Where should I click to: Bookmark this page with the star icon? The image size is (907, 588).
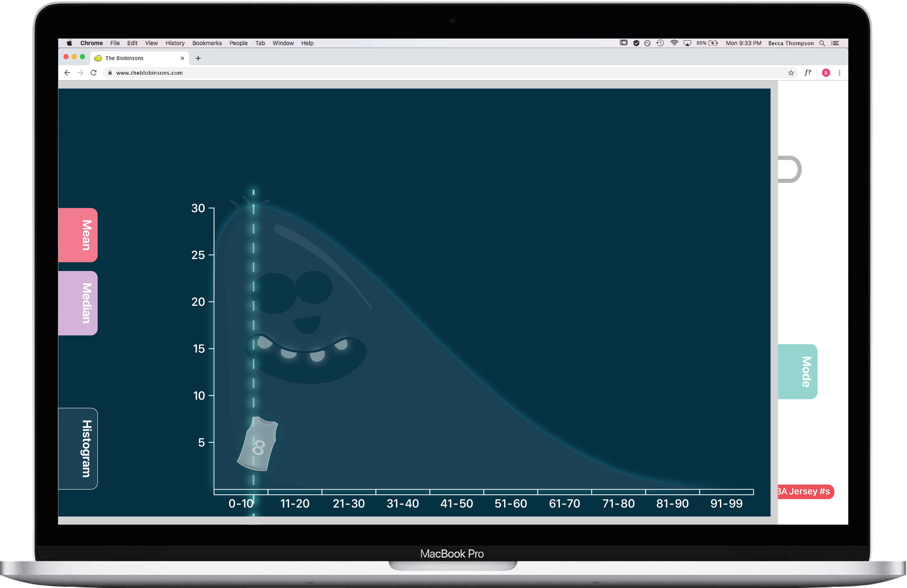coord(791,73)
